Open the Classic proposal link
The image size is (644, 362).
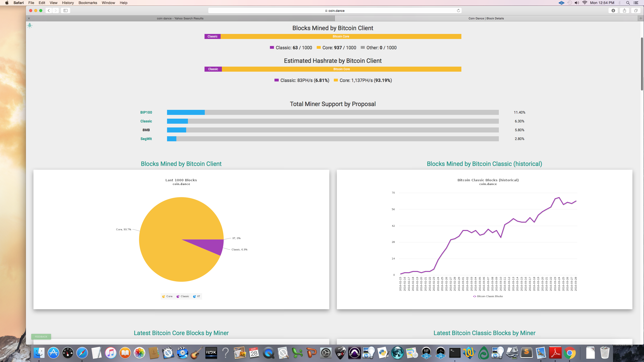pyautogui.click(x=146, y=121)
